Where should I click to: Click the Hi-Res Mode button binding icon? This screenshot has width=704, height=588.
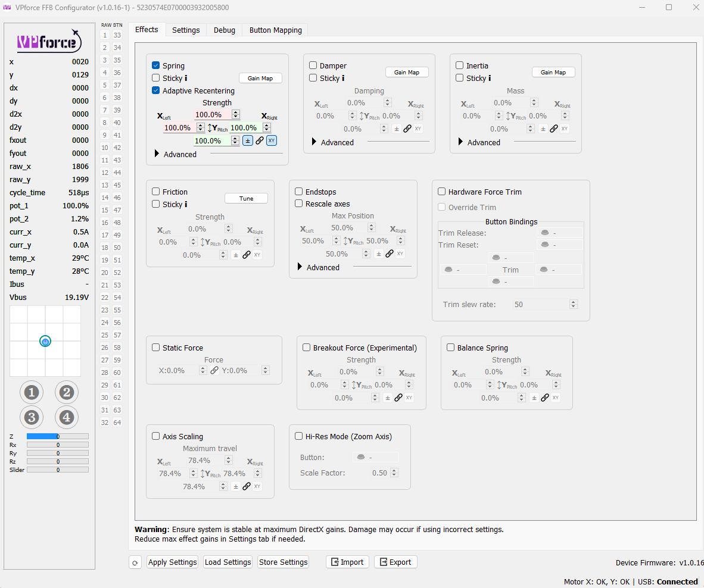pyautogui.click(x=360, y=457)
